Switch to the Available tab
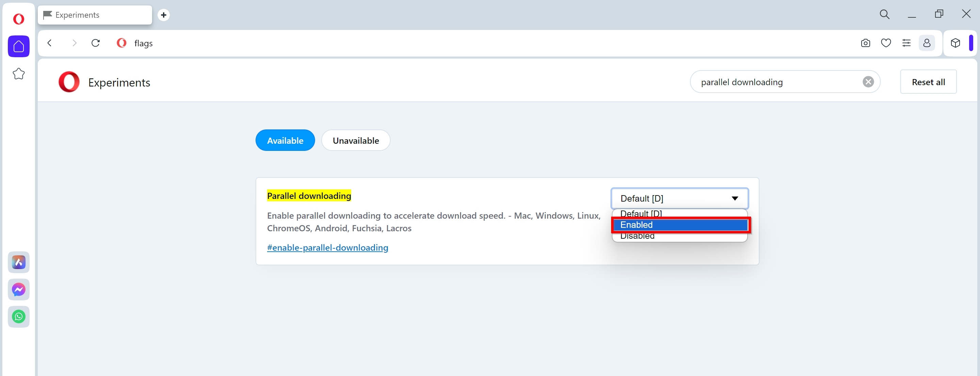 (285, 140)
